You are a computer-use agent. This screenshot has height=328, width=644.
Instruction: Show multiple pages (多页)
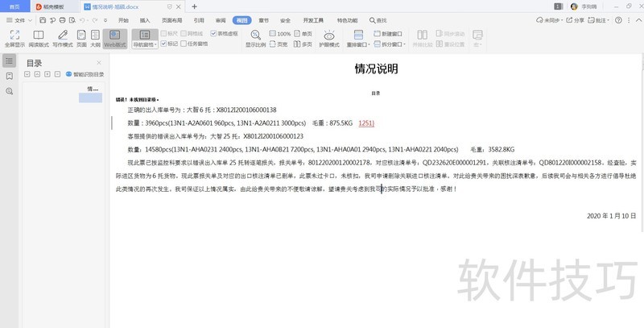[303, 44]
